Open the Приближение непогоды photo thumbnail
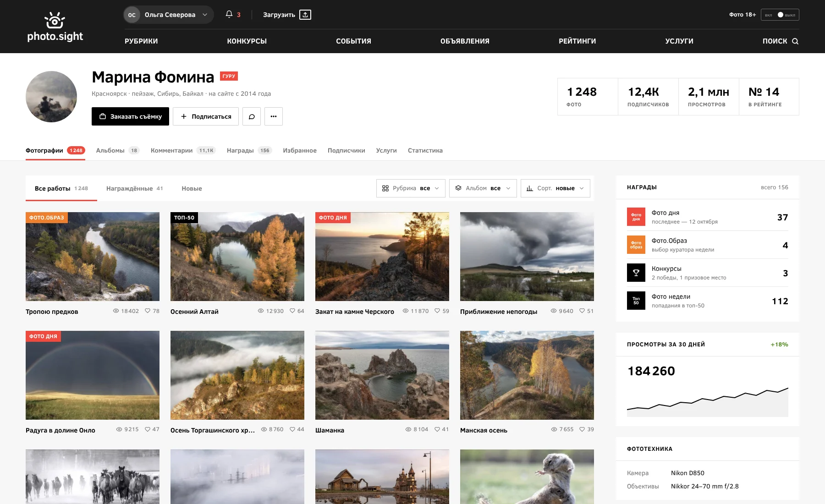Image resolution: width=825 pixels, height=504 pixels. coord(527,257)
